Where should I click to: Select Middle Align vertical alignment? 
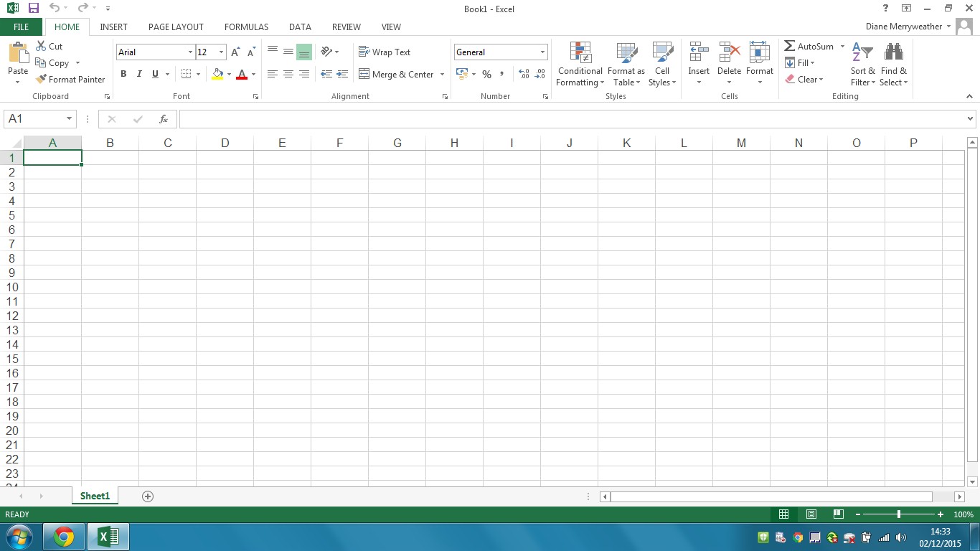288,52
